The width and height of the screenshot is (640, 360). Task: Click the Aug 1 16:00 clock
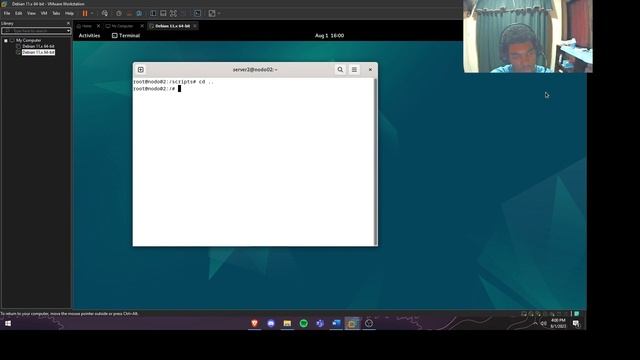click(x=329, y=36)
